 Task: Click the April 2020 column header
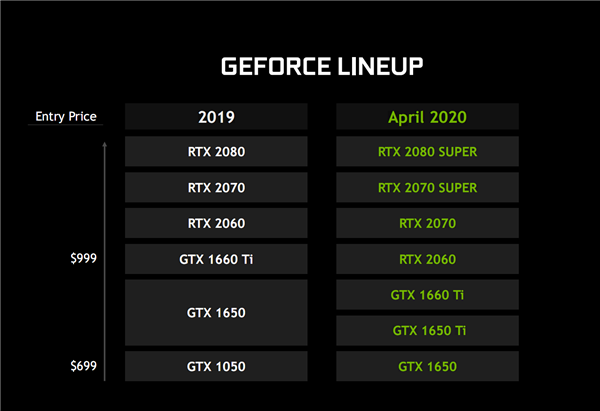(427, 117)
